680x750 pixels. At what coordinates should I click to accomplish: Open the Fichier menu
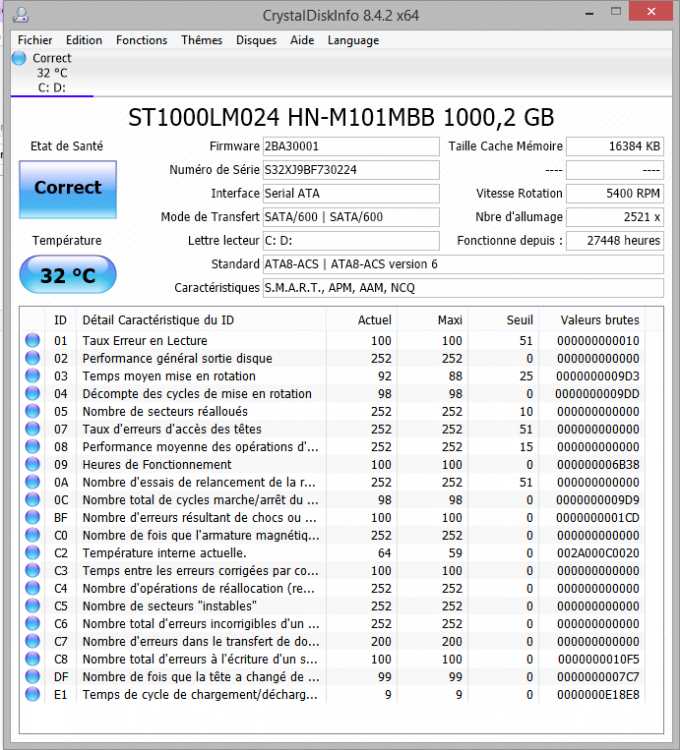point(35,40)
